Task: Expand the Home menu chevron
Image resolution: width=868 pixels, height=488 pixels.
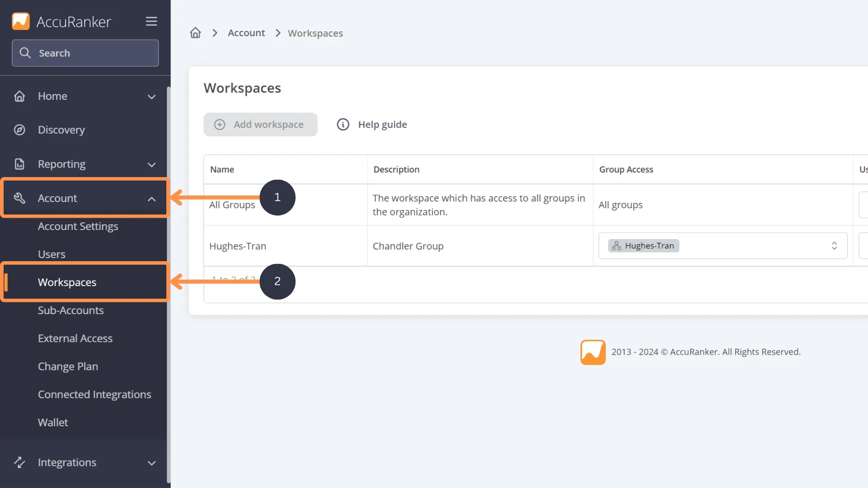Action: click(x=151, y=97)
